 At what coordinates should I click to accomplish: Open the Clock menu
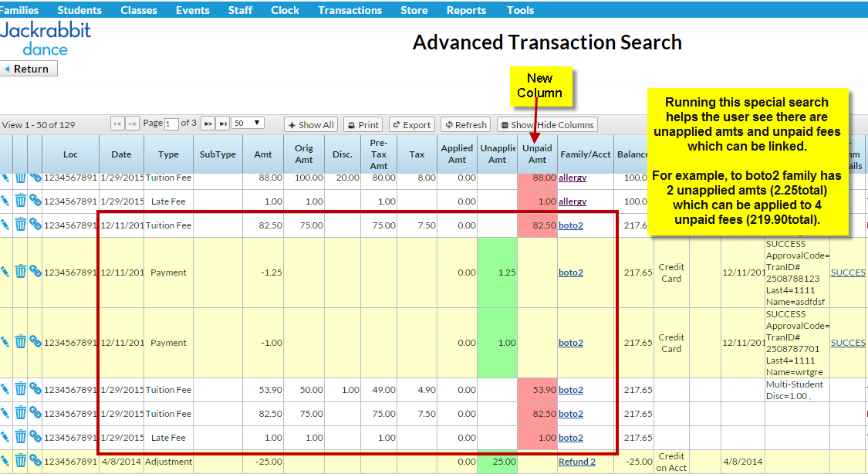point(285,10)
